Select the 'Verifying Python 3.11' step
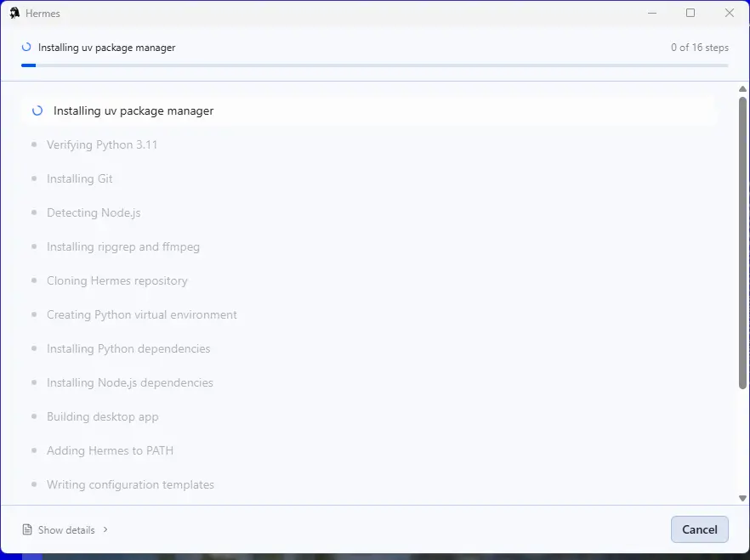This screenshot has height=560, width=750. (x=102, y=144)
